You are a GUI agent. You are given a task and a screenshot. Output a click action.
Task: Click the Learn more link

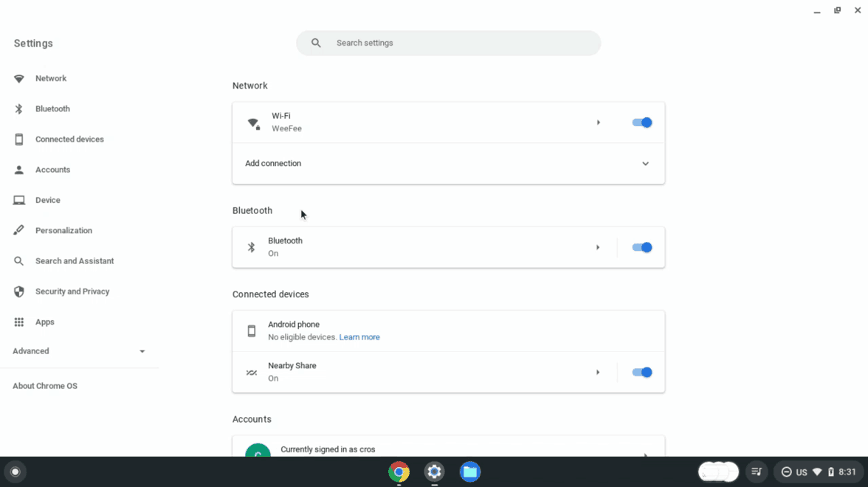[359, 337]
